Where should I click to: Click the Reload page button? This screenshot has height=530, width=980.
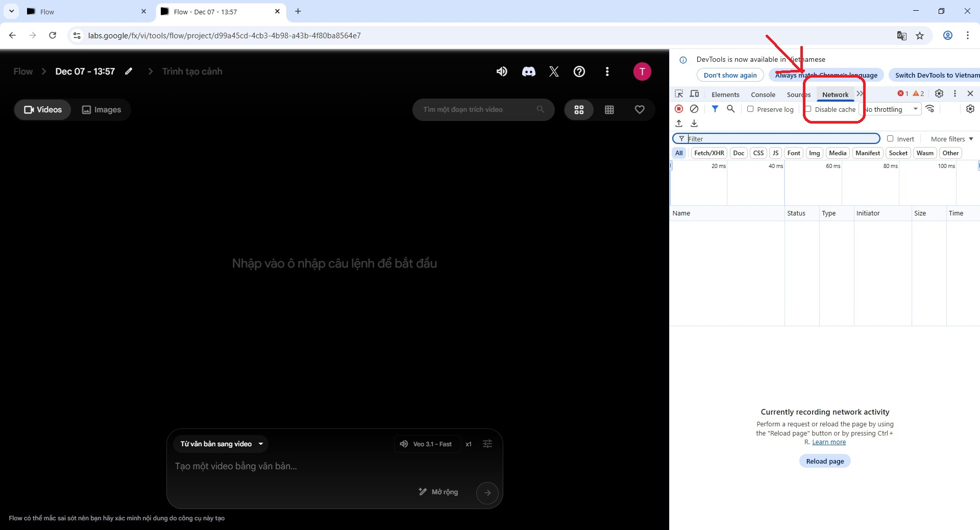pyautogui.click(x=825, y=461)
